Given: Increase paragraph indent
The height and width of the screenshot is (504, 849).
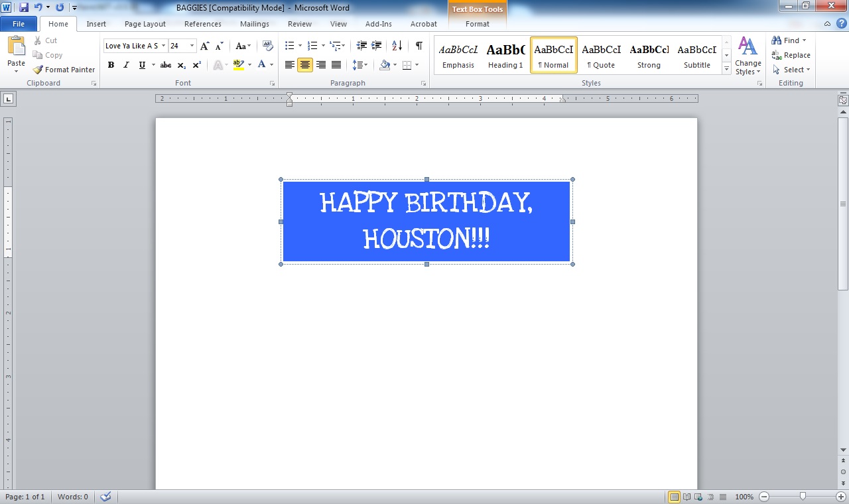Looking at the screenshot, I should click(x=377, y=46).
